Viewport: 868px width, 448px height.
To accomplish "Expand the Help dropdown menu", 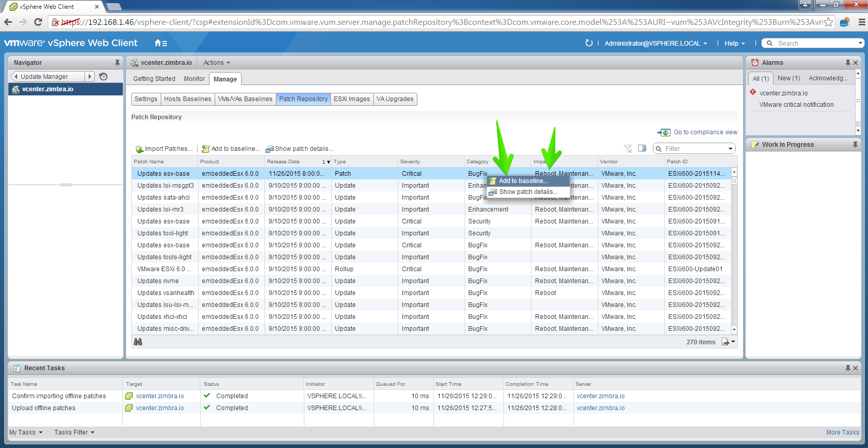I will point(735,44).
